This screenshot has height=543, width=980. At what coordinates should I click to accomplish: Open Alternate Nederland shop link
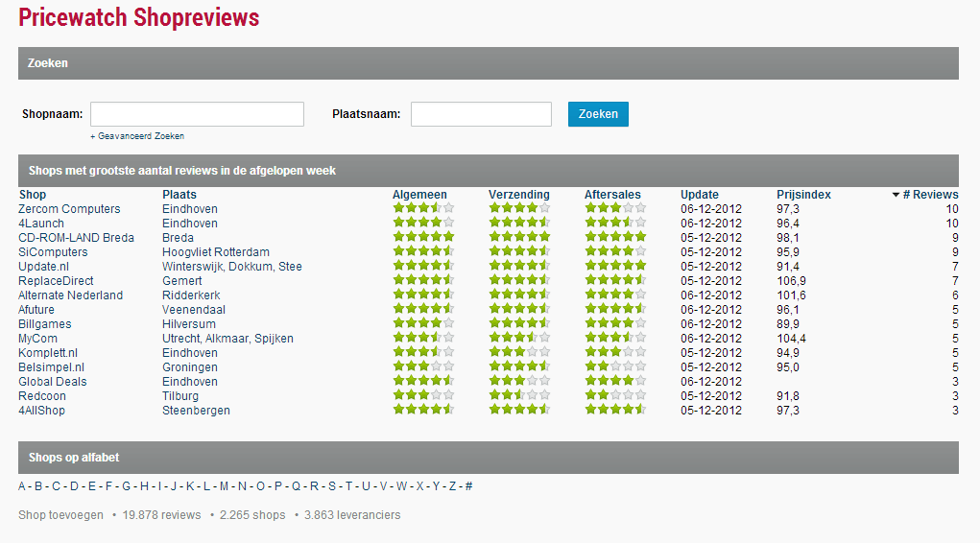tap(71, 295)
